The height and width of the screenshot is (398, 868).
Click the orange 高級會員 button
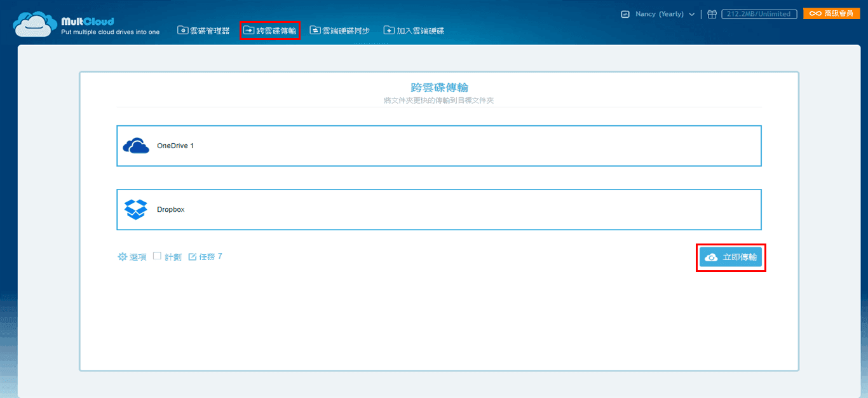831,13
